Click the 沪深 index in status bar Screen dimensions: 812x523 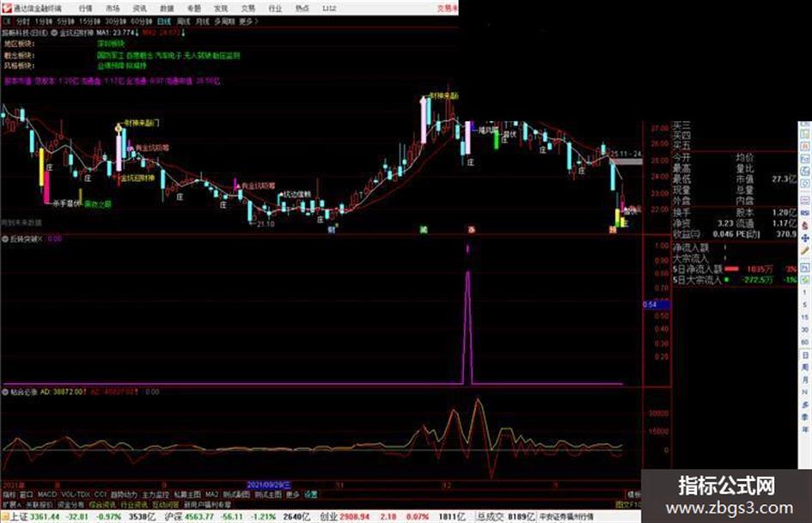tap(173, 517)
